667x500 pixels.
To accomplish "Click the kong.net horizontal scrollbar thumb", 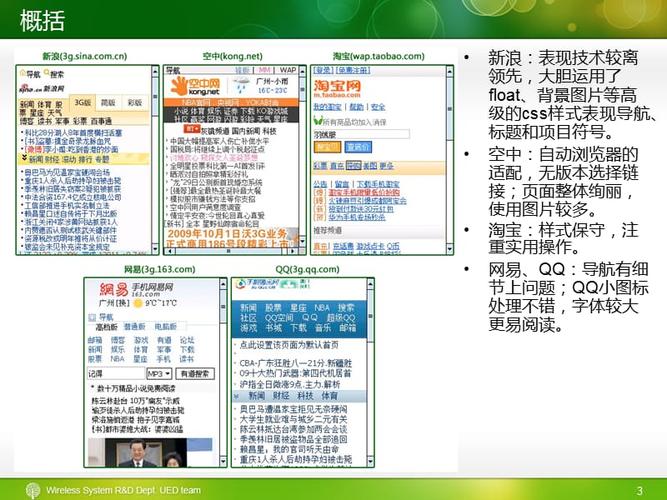I will click(x=228, y=251).
